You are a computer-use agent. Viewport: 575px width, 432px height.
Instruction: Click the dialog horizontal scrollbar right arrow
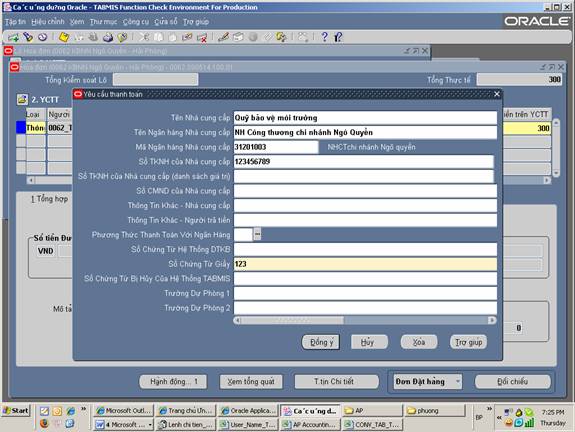492,321
